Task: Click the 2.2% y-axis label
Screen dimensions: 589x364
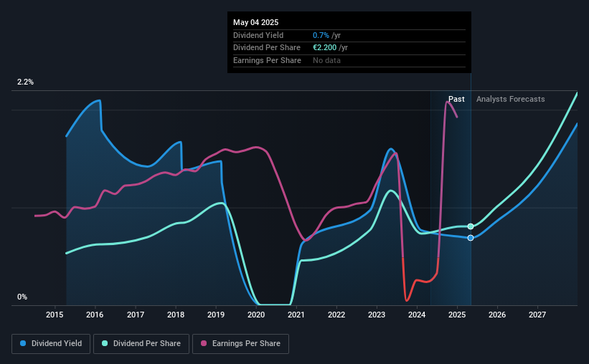Action: (25, 82)
